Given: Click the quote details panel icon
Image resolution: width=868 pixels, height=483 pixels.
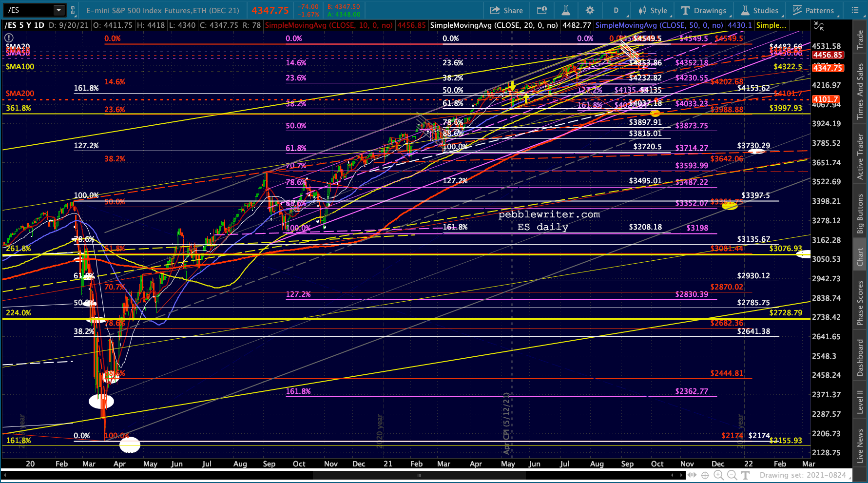Looking at the screenshot, I should pos(541,10).
